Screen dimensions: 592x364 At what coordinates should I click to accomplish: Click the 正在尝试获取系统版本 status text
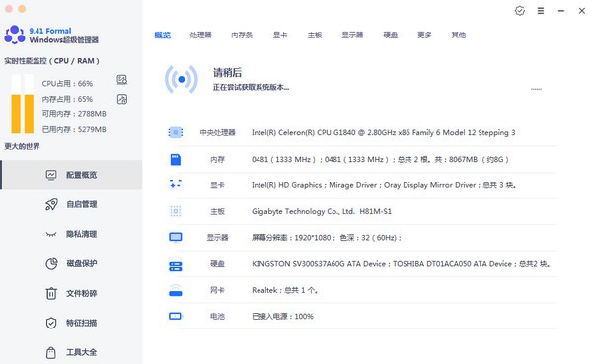click(x=251, y=87)
